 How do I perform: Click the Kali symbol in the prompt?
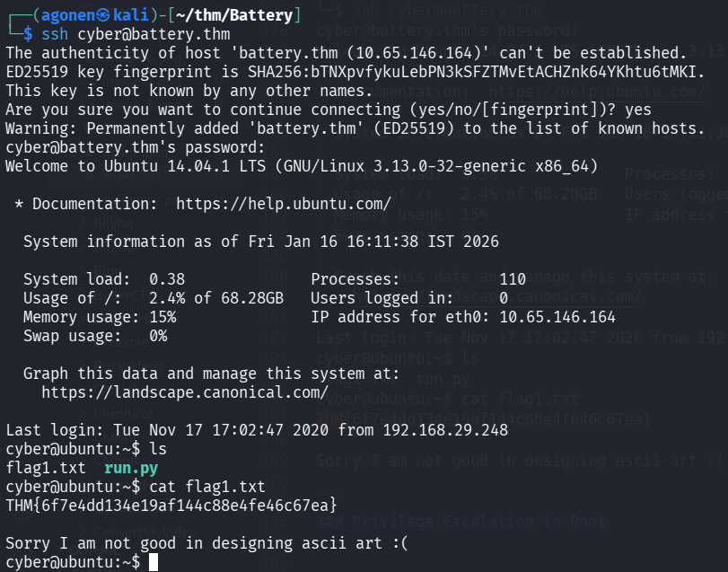coord(86,15)
